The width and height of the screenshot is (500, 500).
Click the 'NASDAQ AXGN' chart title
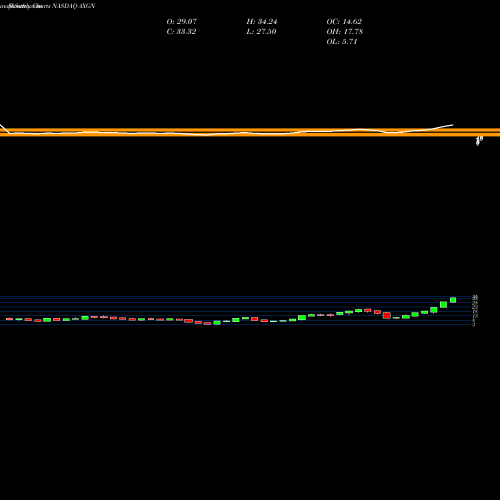(x=74, y=6)
